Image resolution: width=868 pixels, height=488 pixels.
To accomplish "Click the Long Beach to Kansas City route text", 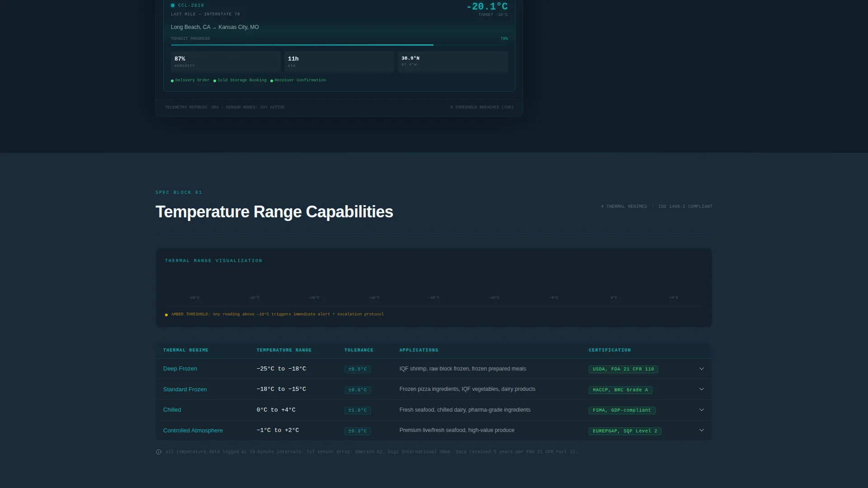I will (215, 27).
